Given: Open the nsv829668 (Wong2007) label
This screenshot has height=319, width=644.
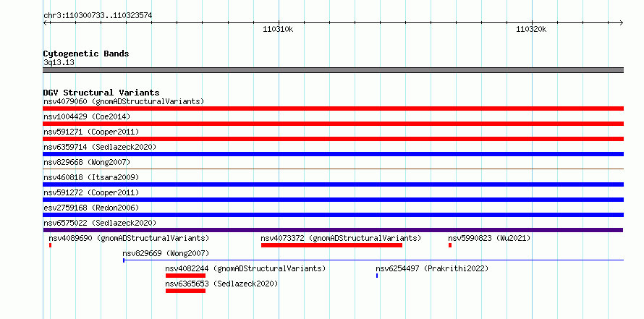Looking at the screenshot, I should pos(87,162).
